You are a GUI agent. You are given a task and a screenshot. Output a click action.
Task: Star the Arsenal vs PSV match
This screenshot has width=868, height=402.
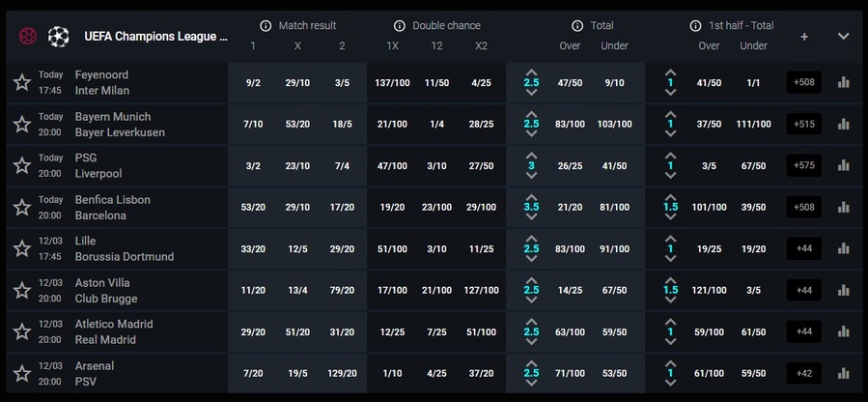(22, 373)
